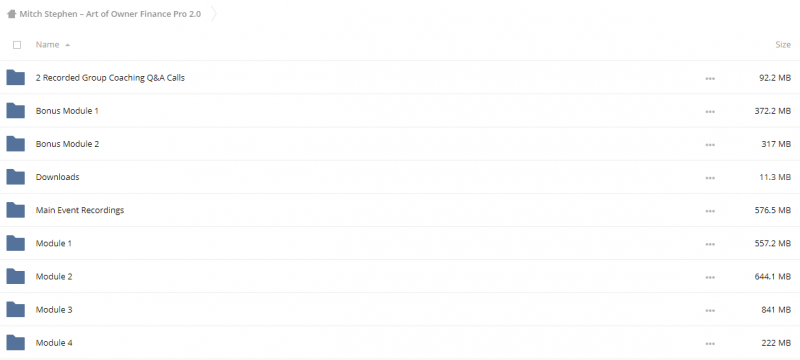
Task: Open the three-dot menu for Module 4
Action: [710, 344]
